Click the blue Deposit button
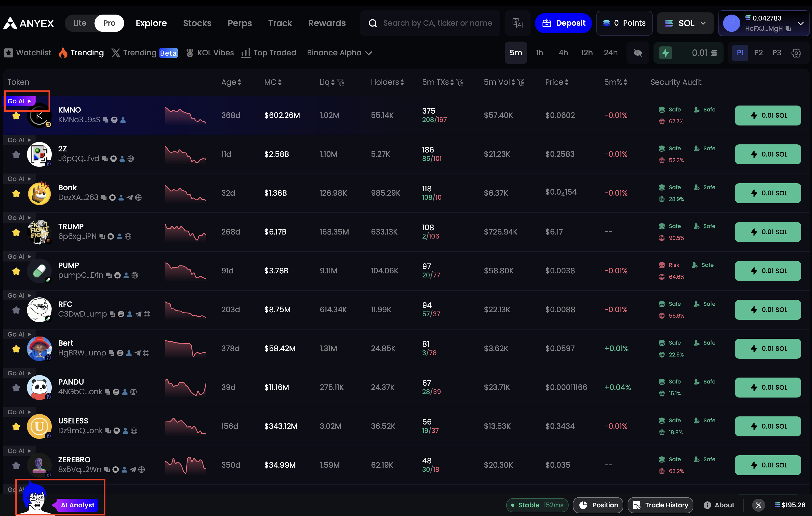The image size is (812, 516). [x=563, y=23]
